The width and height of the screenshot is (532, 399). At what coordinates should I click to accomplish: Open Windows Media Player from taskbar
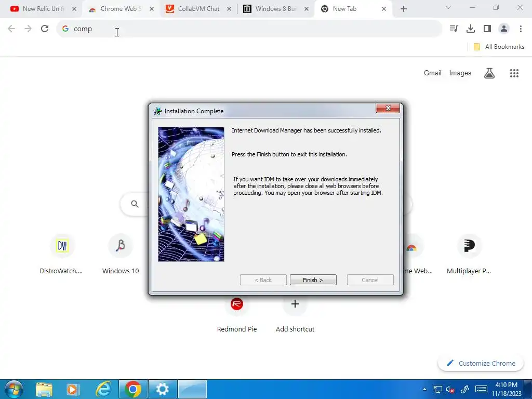point(73,389)
